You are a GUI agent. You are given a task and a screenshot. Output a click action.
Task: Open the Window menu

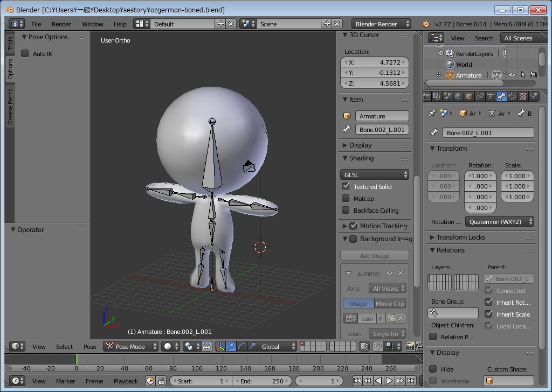click(93, 24)
